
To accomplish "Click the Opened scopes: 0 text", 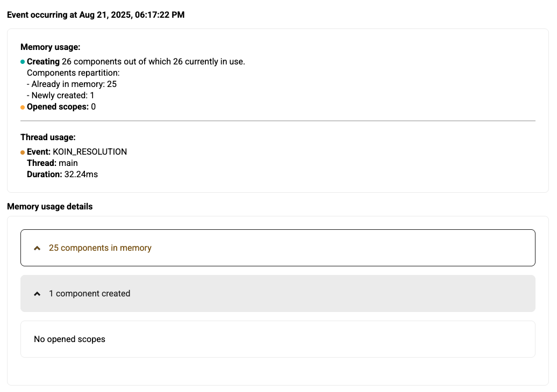I will [x=61, y=107].
